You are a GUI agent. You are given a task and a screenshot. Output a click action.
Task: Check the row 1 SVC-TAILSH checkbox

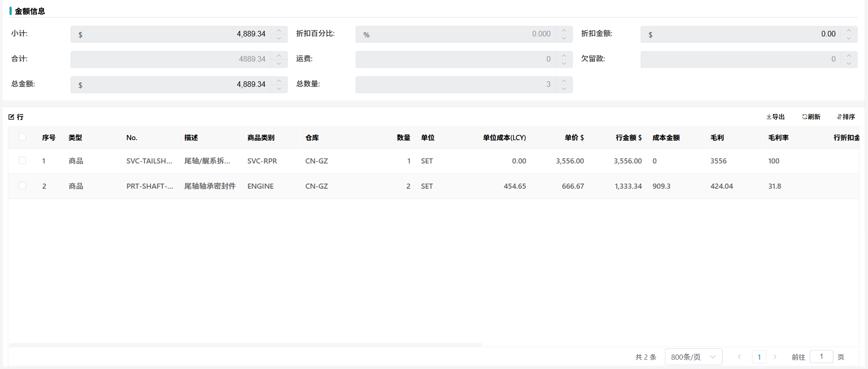tap(22, 161)
